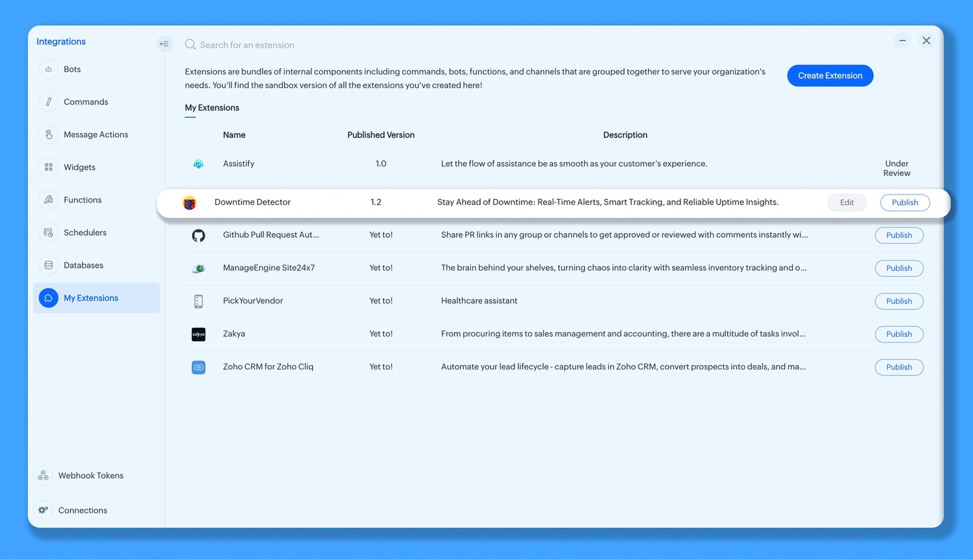
Task: Focus the extension search field
Action: pos(246,45)
